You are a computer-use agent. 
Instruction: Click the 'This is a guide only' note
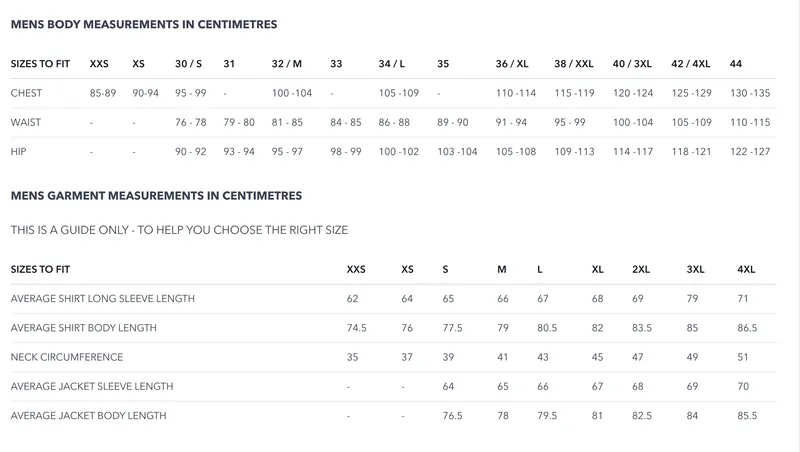pyautogui.click(x=179, y=230)
